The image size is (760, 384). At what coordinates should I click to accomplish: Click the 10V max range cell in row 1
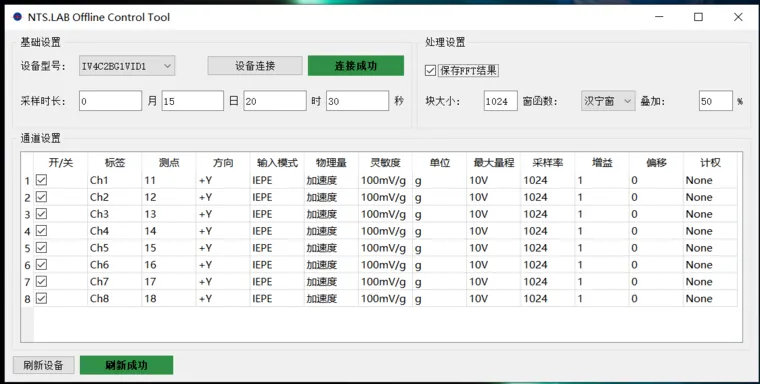pos(494,180)
